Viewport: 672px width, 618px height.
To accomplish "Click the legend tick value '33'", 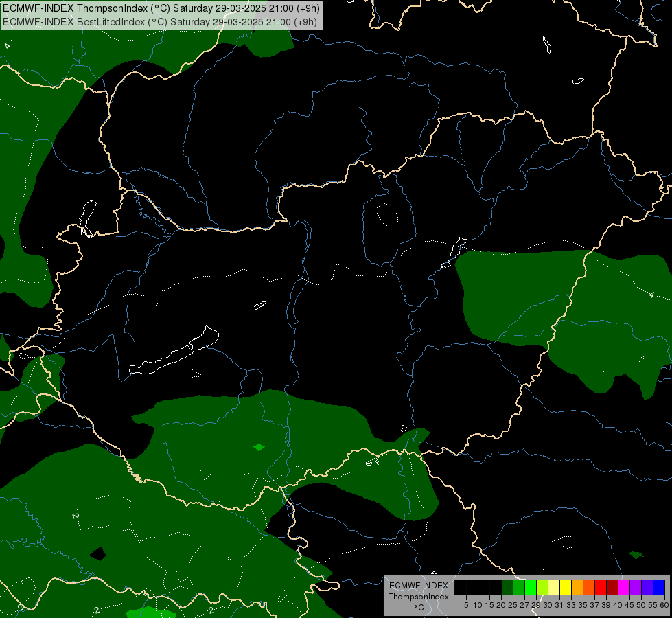I will point(571,605).
